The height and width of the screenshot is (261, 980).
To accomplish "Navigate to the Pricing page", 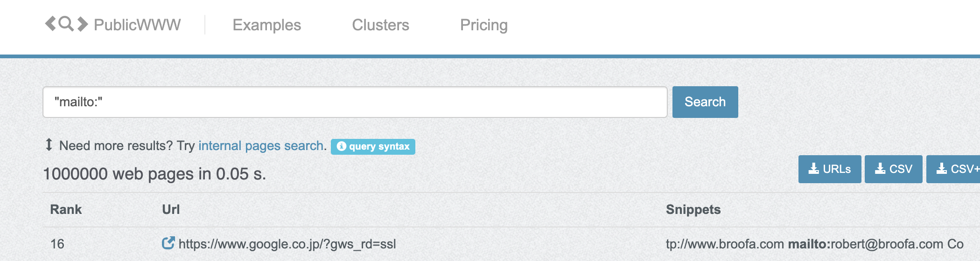I will 483,25.
